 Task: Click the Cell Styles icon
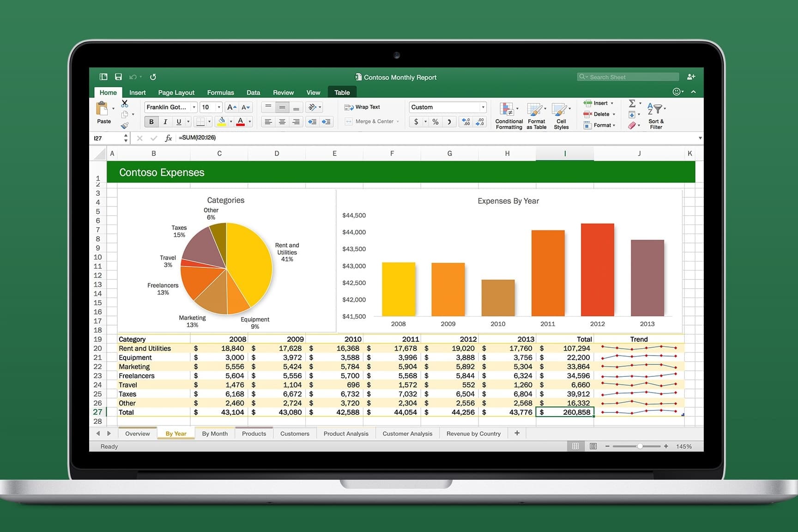[559, 109]
